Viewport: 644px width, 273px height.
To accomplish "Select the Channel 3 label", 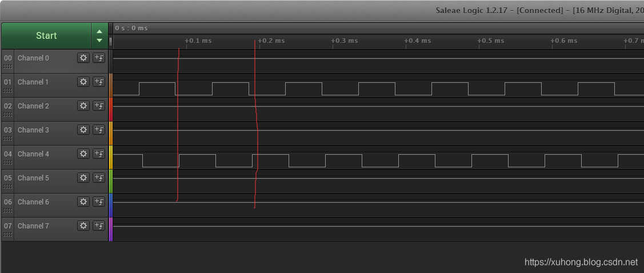I will coord(33,130).
